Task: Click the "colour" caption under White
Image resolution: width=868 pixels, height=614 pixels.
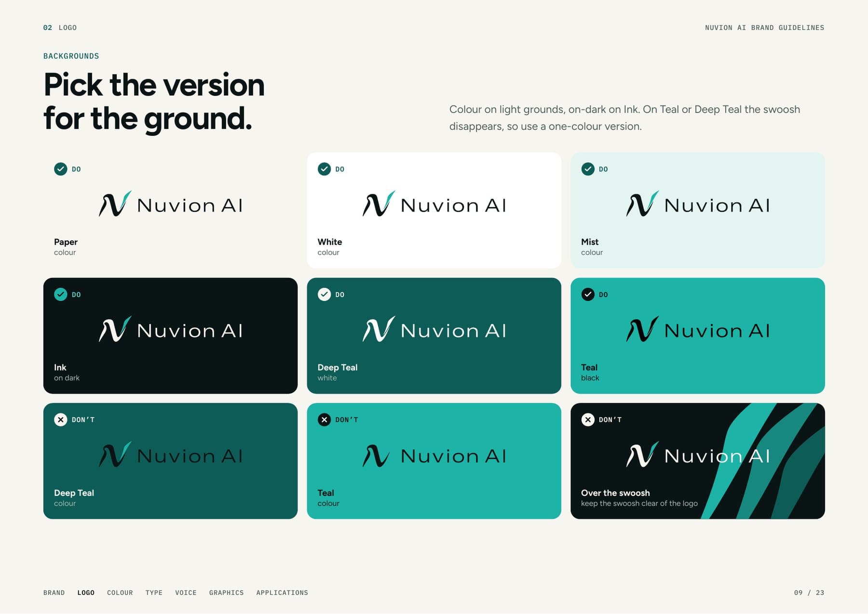Action: 328,252
